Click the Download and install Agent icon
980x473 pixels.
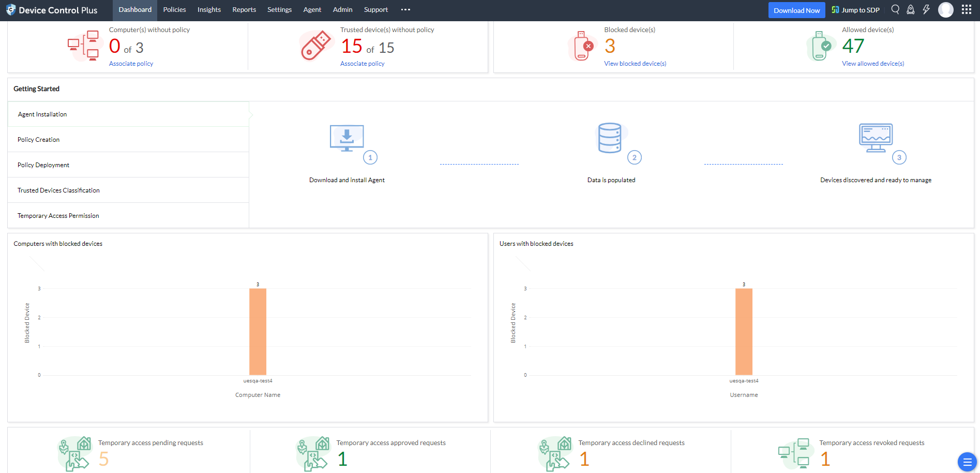(x=347, y=138)
